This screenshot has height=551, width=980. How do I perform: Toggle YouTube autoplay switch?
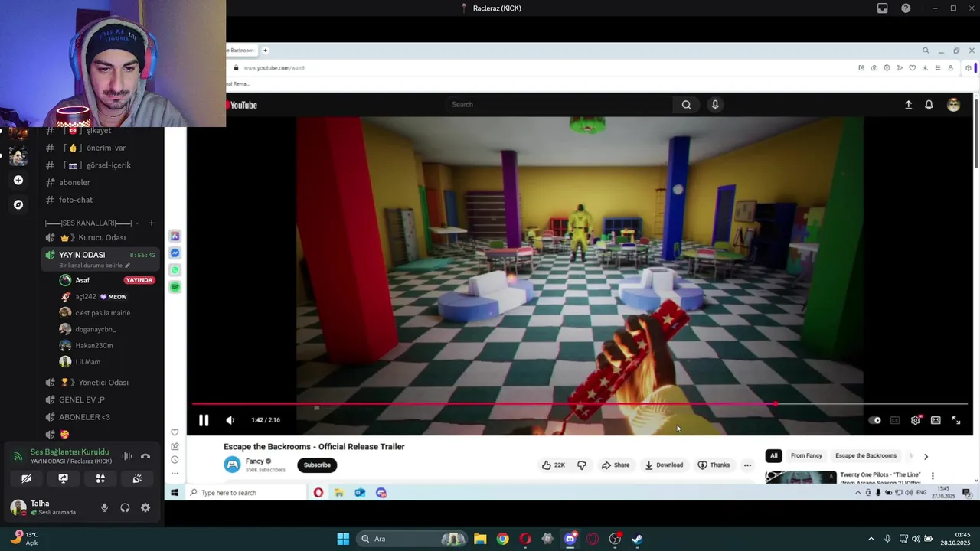click(875, 420)
